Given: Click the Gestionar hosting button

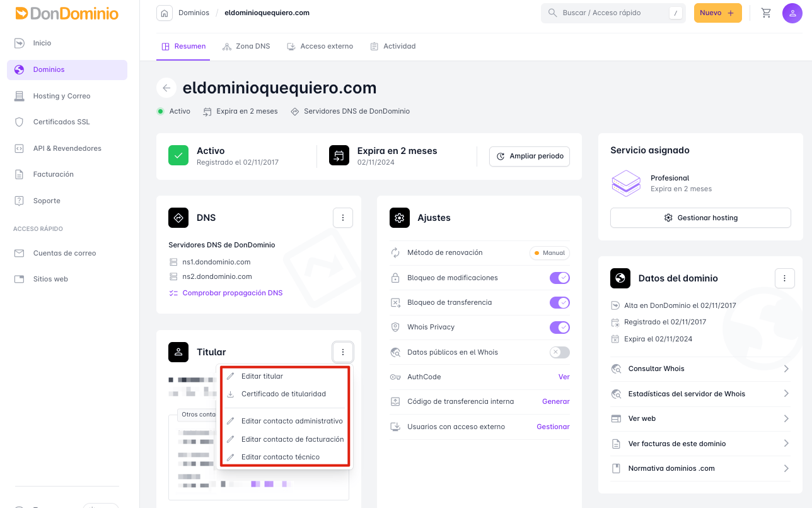Looking at the screenshot, I should (x=700, y=218).
